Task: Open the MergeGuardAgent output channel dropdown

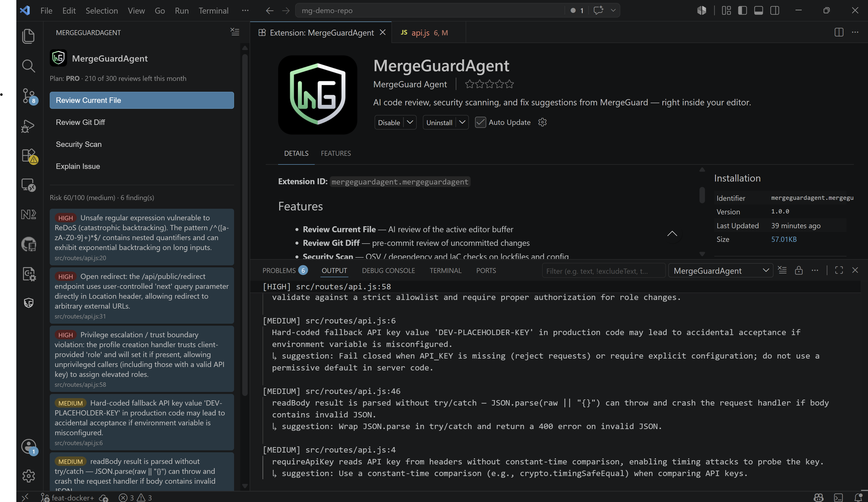Action: click(721, 271)
